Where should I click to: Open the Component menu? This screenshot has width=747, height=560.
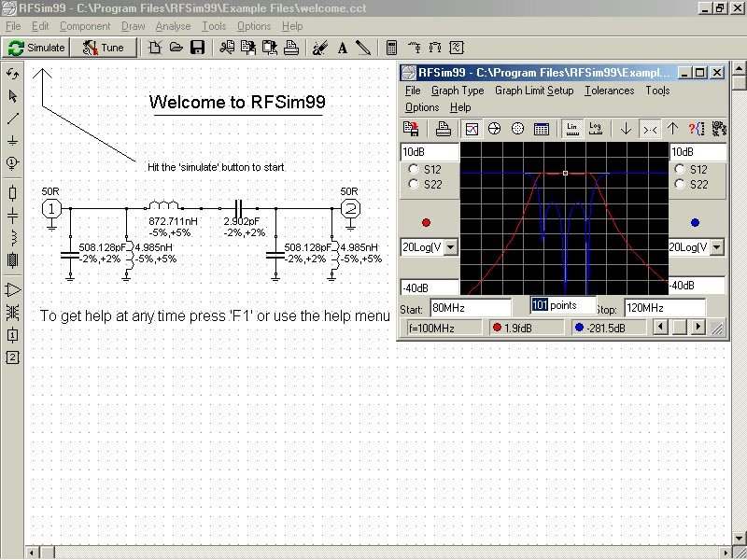pyautogui.click(x=85, y=26)
